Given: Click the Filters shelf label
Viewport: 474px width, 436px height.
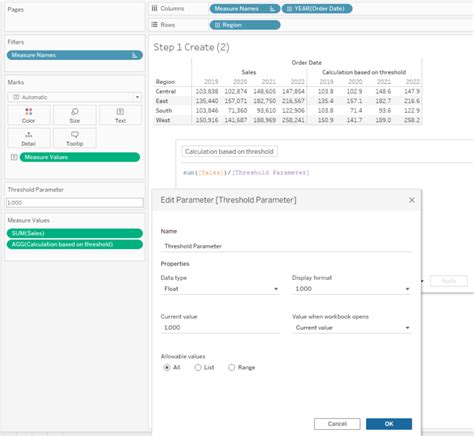Looking at the screenshot, I should pos(16,42).
